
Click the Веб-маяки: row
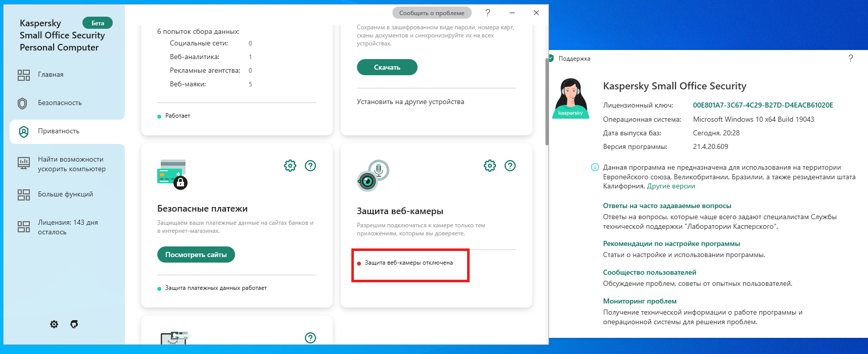[211, 84]
